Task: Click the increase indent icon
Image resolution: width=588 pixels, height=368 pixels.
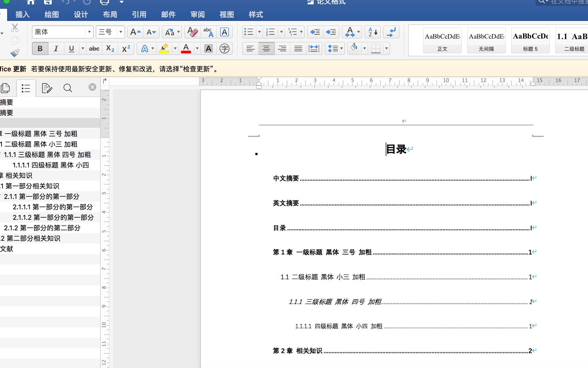Action: coord(332,32)
